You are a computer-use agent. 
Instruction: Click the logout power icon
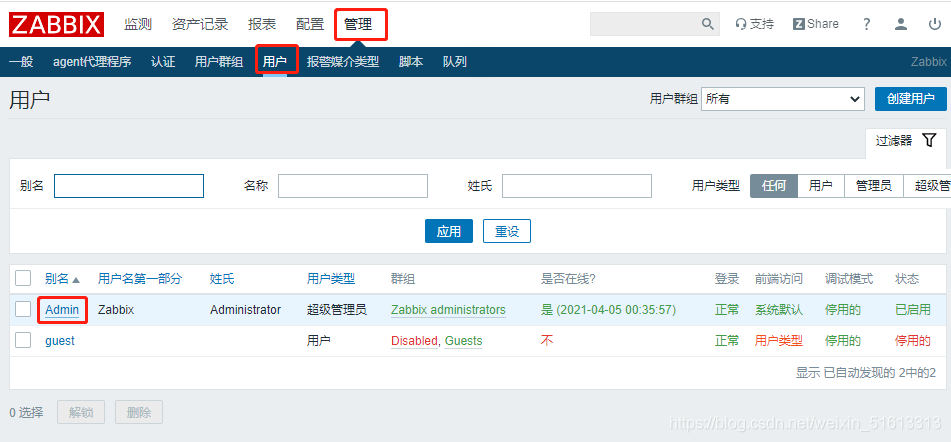click(935, 24)
